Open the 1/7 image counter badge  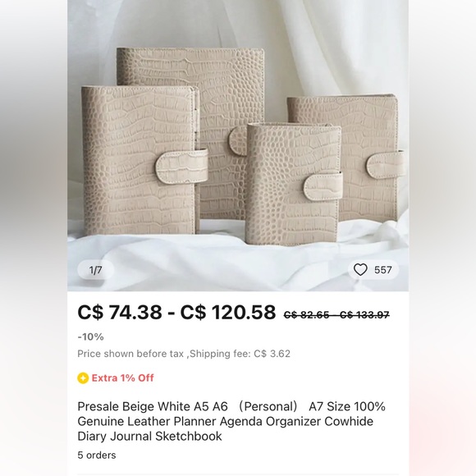96,270
